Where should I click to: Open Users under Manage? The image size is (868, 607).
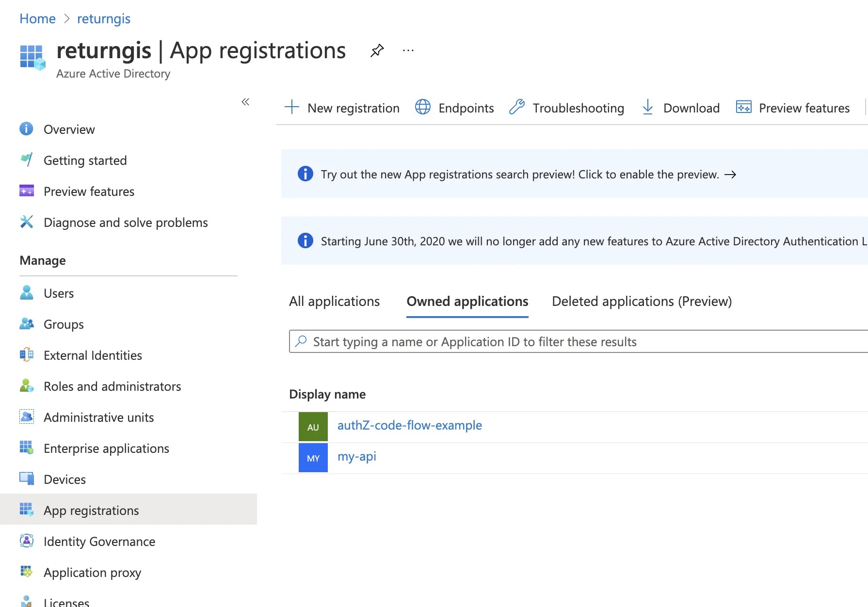tap(59, 293)
